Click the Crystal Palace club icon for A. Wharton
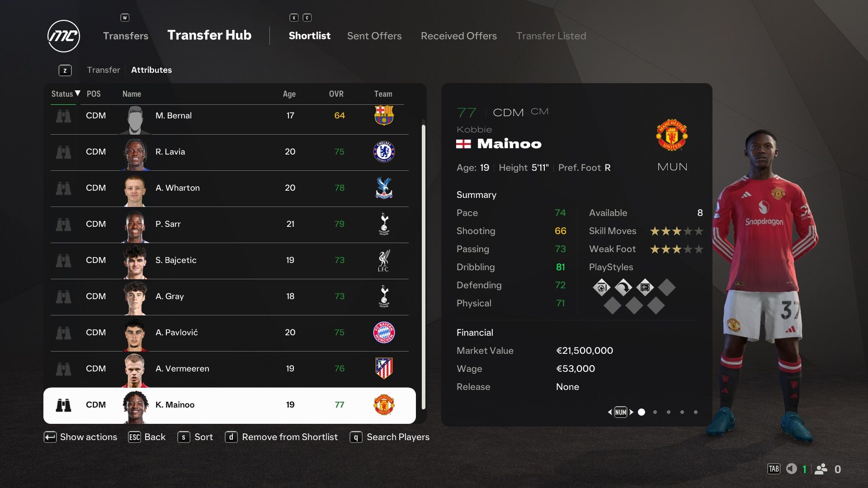Image resolution: width=868 pixels, height=488 pixels. (x=383, y=188)
